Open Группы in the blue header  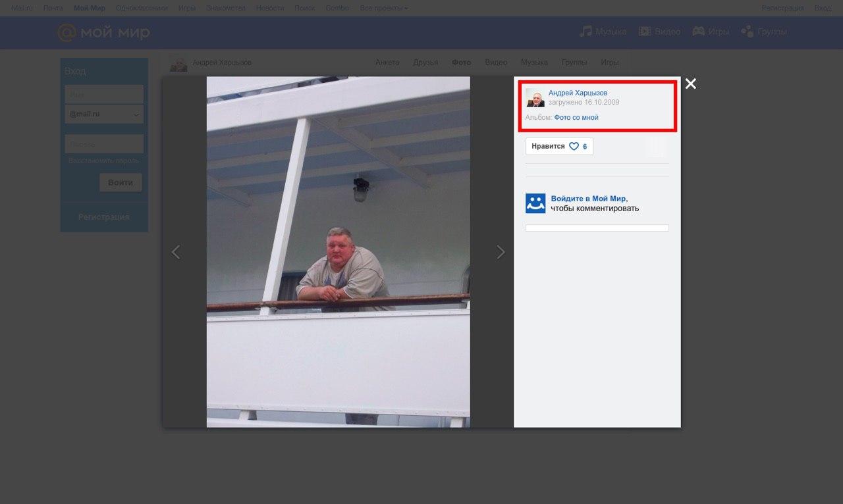tap(764, 32)
